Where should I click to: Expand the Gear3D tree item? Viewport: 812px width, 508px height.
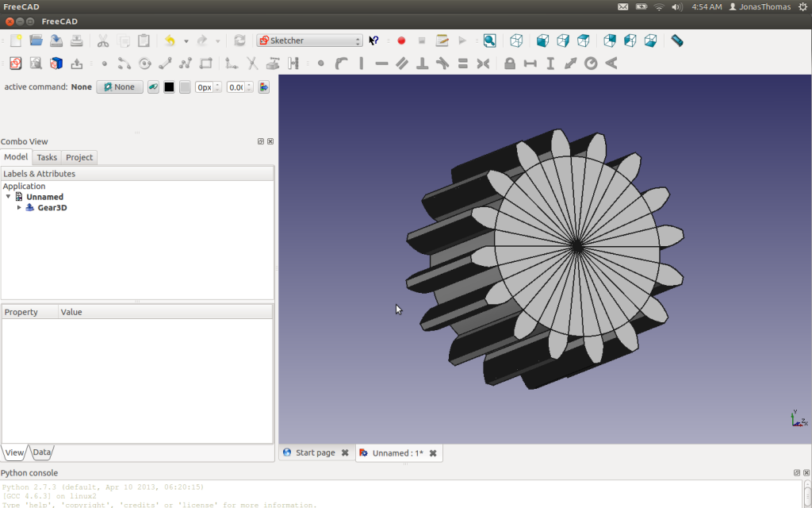(x=19, y=207)
